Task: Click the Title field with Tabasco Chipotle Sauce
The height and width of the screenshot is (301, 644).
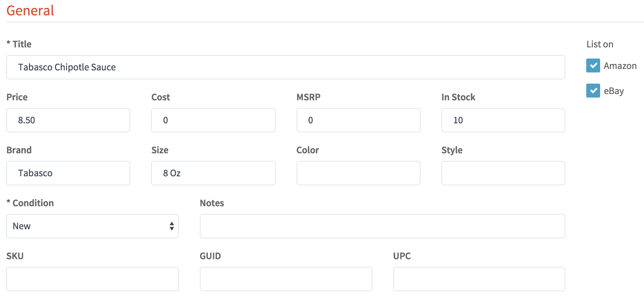Action: tap(285, 67)
